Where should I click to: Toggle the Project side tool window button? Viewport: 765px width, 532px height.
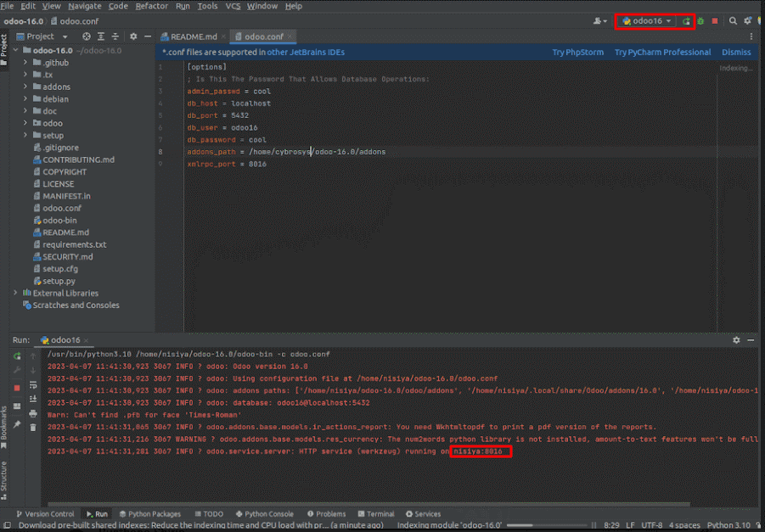(x=4, y=50)
